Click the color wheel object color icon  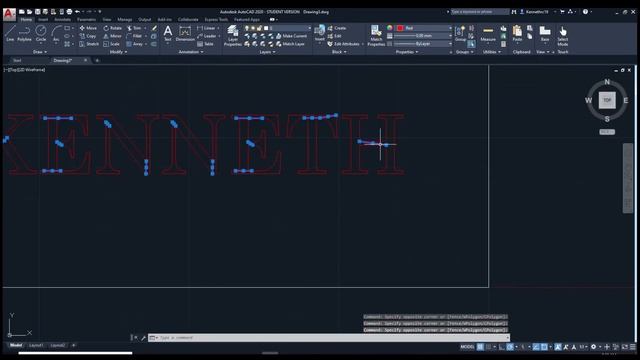389,28
